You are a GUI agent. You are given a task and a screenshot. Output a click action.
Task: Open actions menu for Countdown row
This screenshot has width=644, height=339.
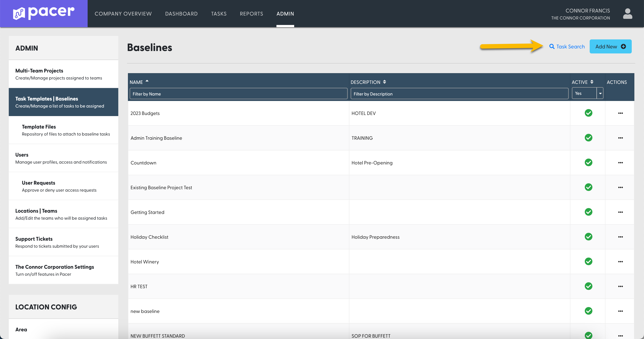(620, 163)
